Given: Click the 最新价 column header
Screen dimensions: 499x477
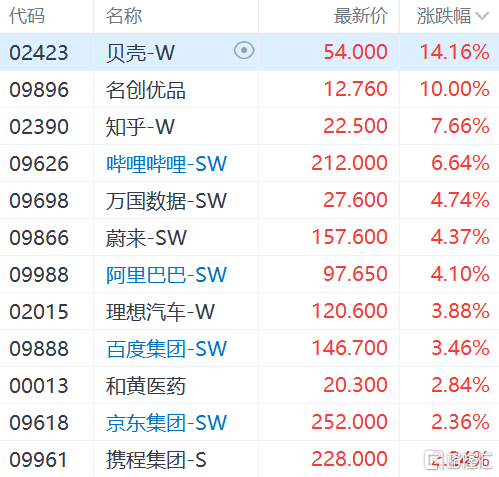Looking at the screenshot, I should pyautogui.click(x=361, y=16).
